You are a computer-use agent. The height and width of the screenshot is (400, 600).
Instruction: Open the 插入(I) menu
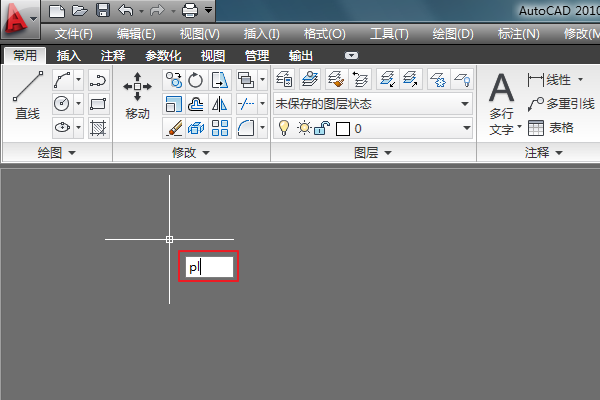coord(262,34)
